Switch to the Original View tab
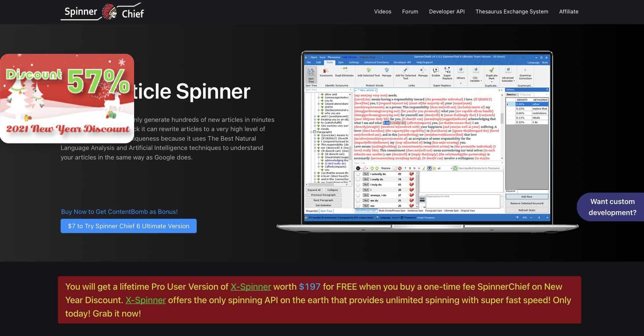Screen dimensions: 644x336 click(x=468, y=211)
